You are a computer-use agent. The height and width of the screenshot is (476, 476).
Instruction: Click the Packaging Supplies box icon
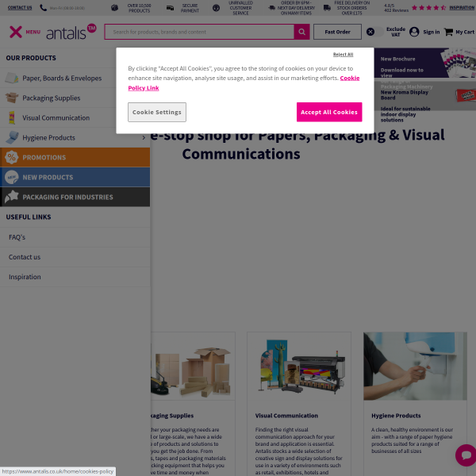[x=11, y=98]
